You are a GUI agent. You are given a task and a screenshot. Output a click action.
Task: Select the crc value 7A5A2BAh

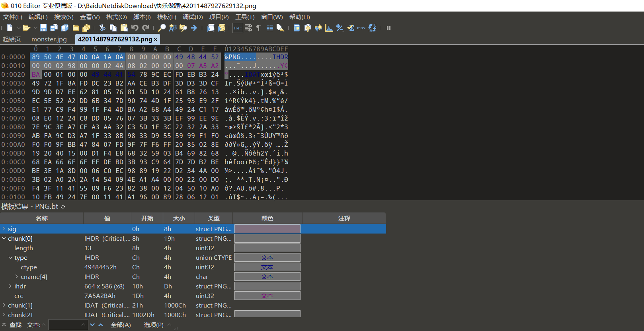100,296
